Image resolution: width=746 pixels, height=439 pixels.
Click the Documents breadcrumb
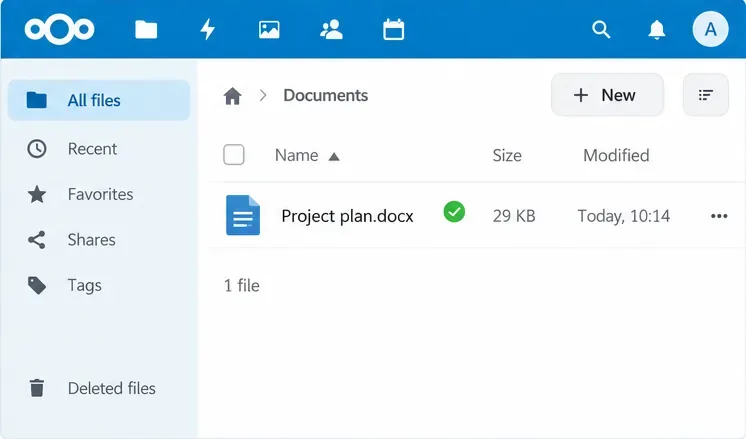(325, 95)
